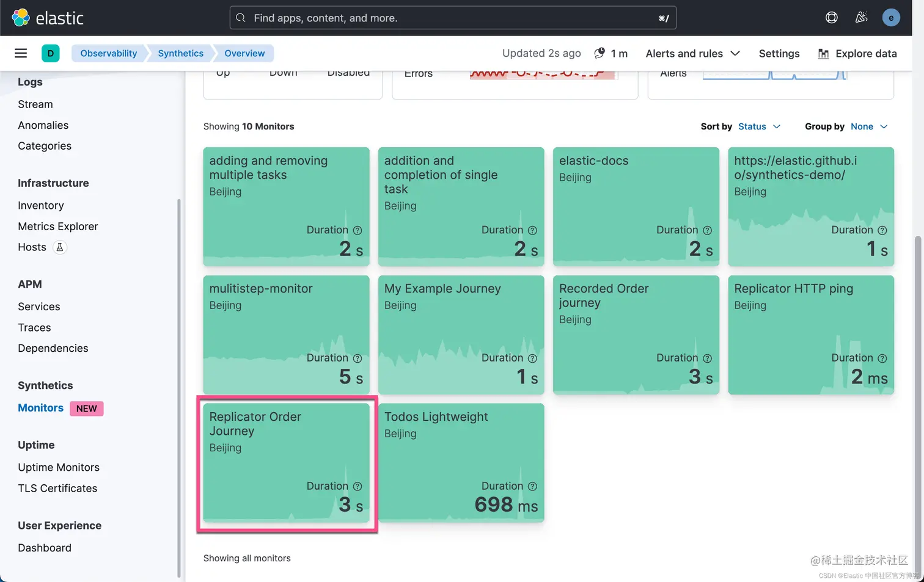Click the Showing 10 Monitors text

(249, 126)
